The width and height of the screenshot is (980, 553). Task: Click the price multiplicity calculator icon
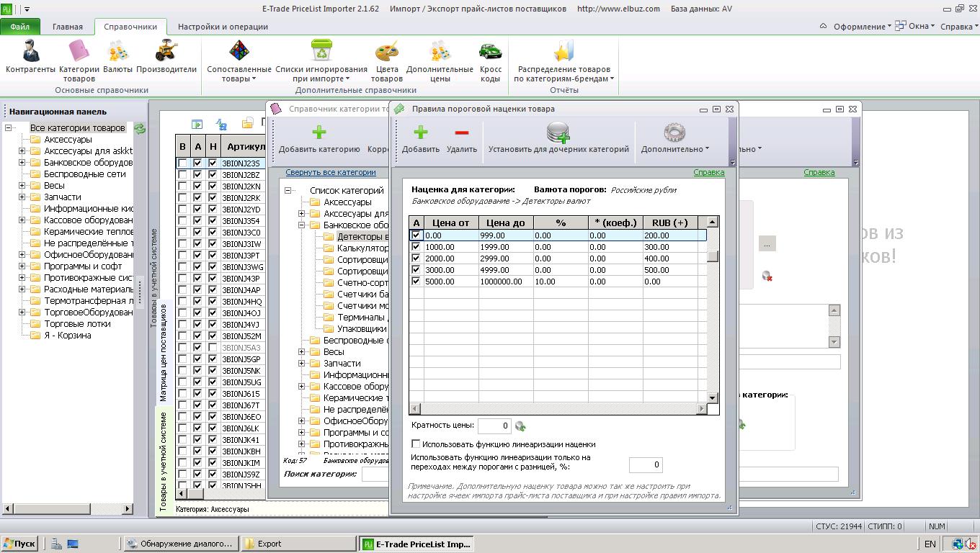coord(520,426)
